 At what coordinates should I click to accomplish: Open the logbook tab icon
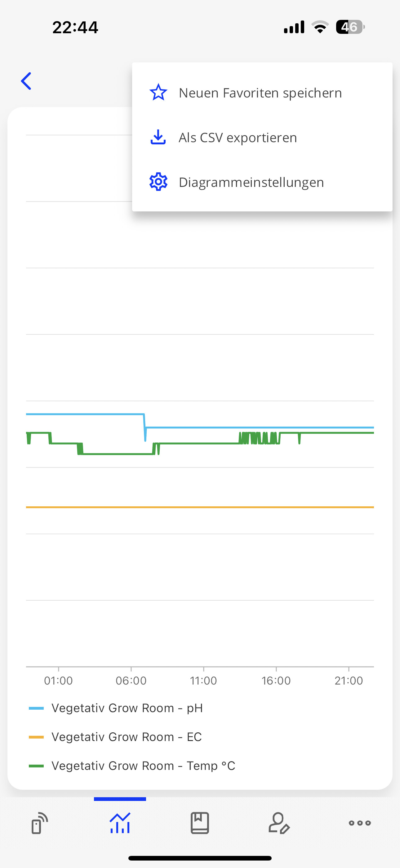(200, 823)
